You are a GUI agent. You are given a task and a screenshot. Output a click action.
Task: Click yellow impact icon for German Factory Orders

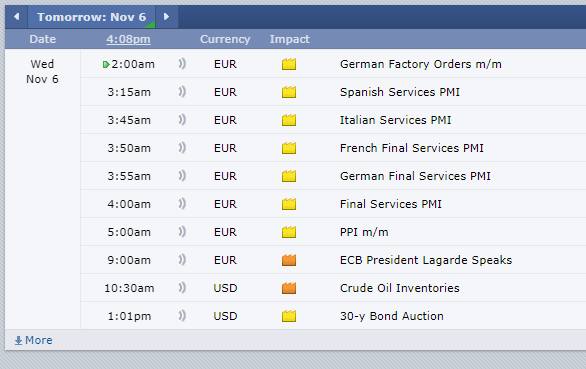click(289, 64)
